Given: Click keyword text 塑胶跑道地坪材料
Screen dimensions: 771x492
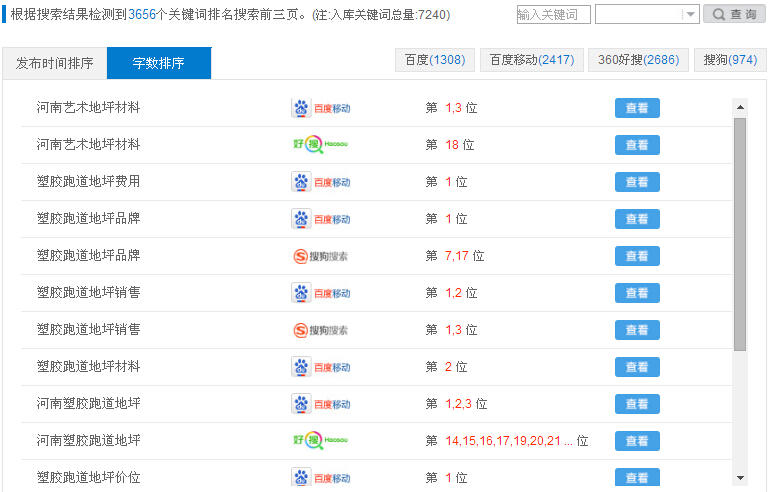Looking at the screenshot, I should [x=89, y=367].
